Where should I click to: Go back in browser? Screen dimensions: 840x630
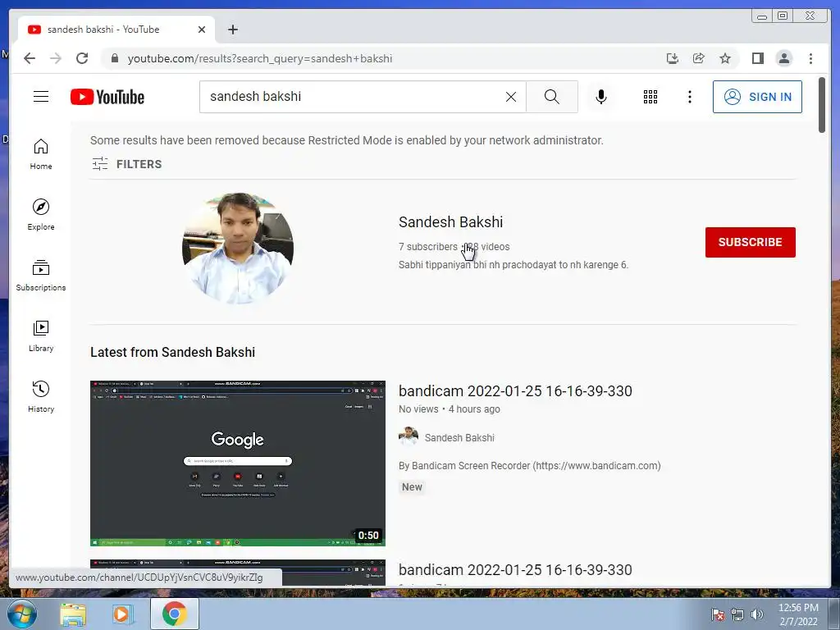[30, 58]
